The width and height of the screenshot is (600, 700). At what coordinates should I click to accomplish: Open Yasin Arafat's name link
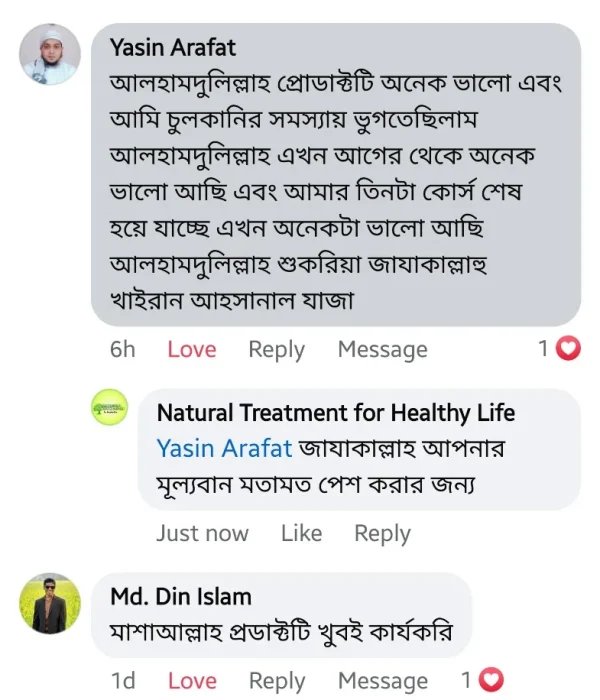tap(172, 47)
